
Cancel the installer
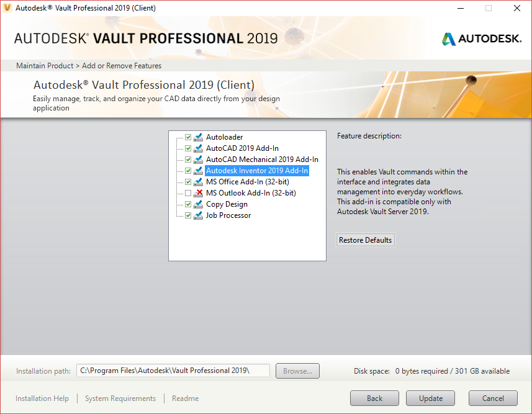point(493,398)
